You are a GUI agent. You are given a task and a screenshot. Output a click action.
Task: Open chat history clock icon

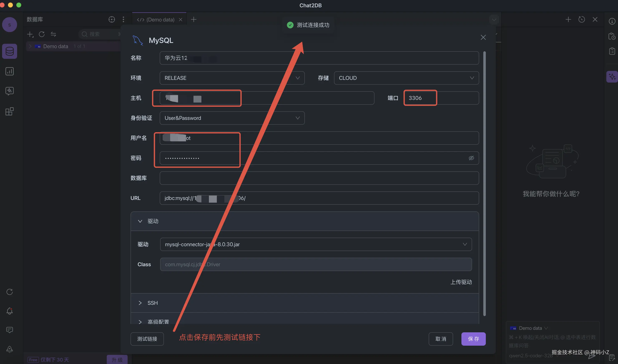582,19
